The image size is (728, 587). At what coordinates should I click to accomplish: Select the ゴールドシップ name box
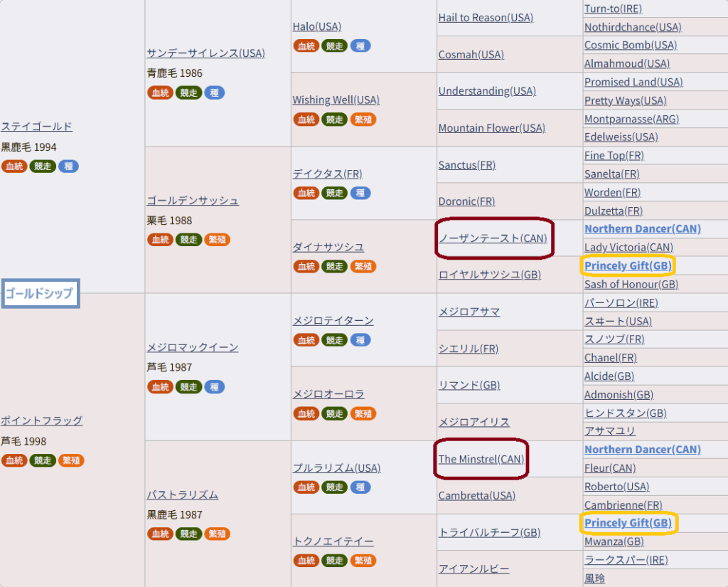(x=40, y=293)
